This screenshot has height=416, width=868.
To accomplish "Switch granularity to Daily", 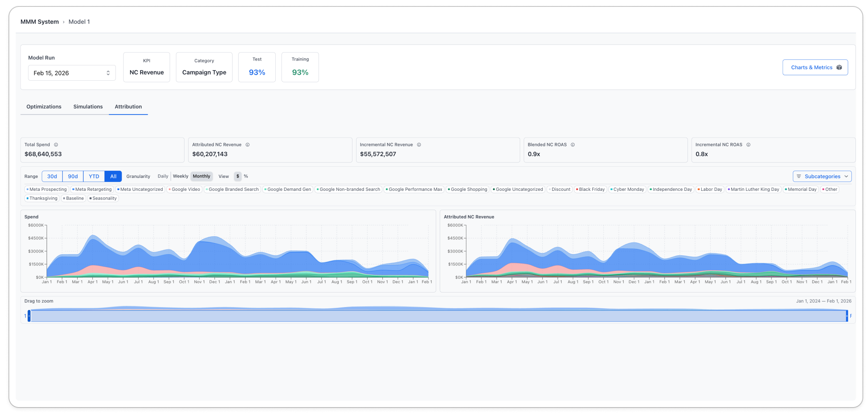I will (x=163, y=176).
